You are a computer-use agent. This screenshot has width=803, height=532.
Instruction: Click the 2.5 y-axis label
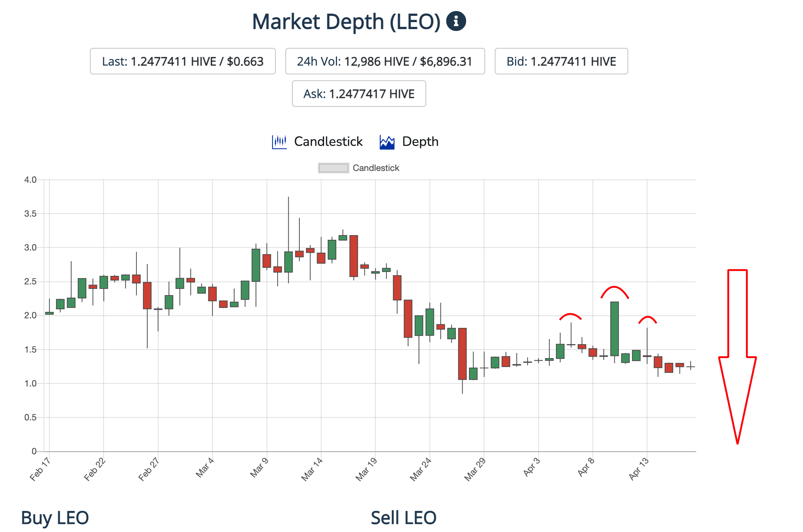click(x=30, y=281)
